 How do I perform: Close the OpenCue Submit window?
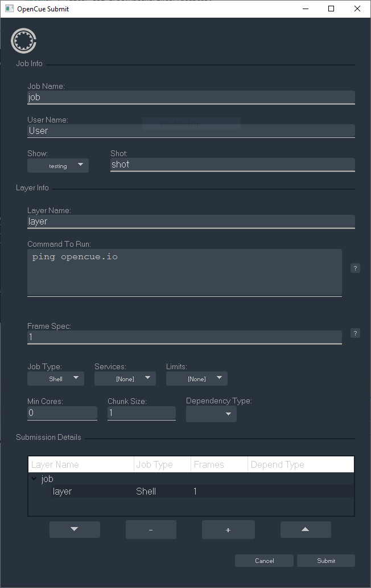click(357, 9)
